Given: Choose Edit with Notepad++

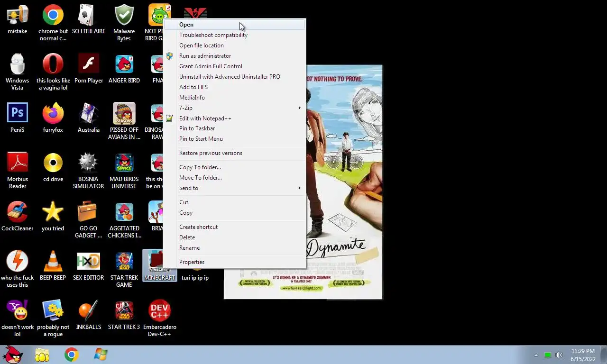Looking at the screenshot, I should coord(234,118).
